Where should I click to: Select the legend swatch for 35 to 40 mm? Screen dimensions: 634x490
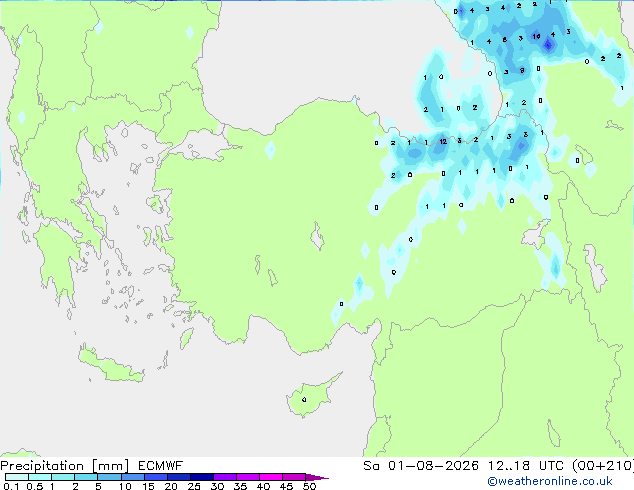tap(247, 477)
